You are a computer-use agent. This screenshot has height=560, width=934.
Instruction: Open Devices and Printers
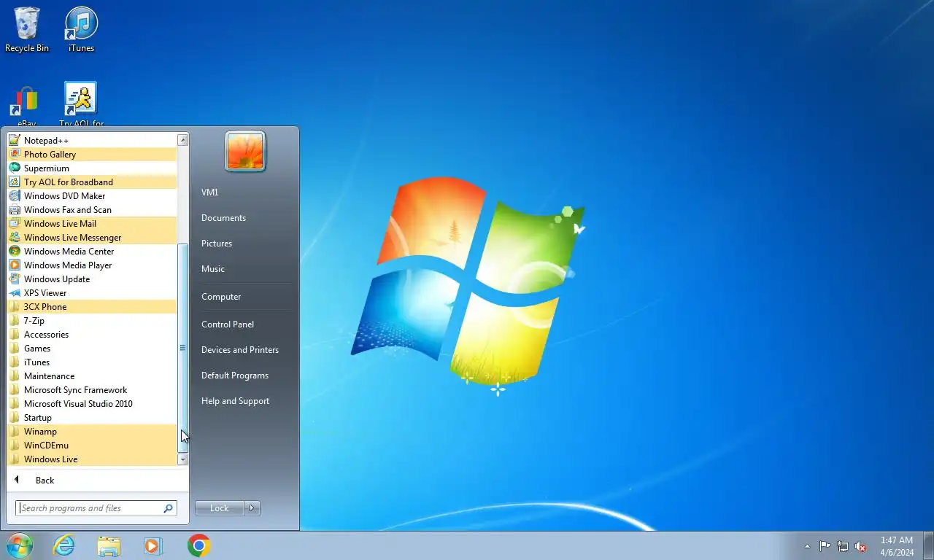245,350
